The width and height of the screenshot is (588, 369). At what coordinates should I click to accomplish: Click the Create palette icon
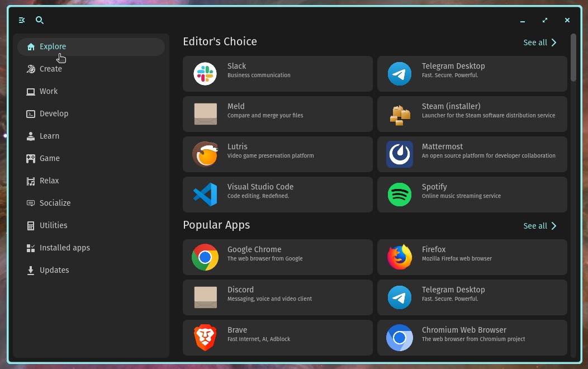pyautogui.click(x=31, y=69)
